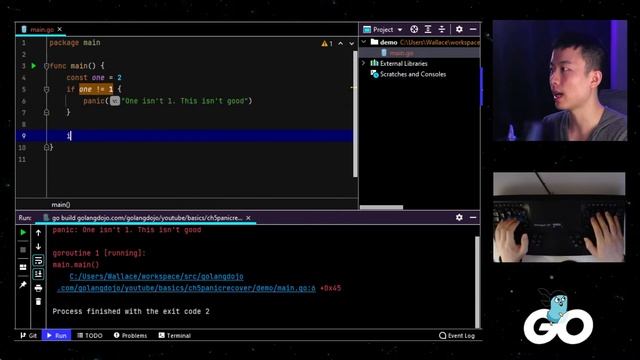Click Run console vertical scrollbar
The image size is (640, 360).
(x=477, y=282)
